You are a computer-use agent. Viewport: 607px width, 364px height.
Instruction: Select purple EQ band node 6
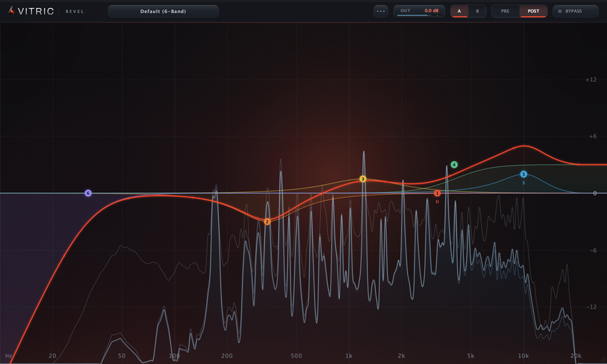(88, 193)
